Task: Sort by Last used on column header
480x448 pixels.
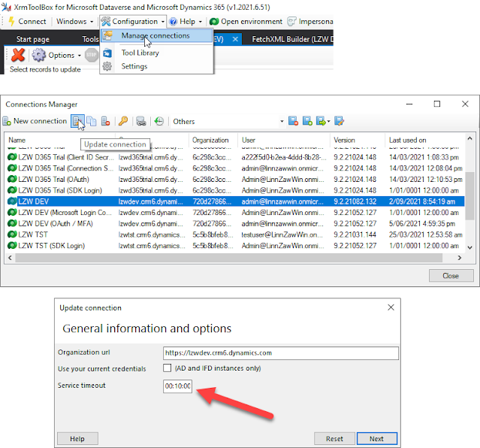Action: (425, 140)
